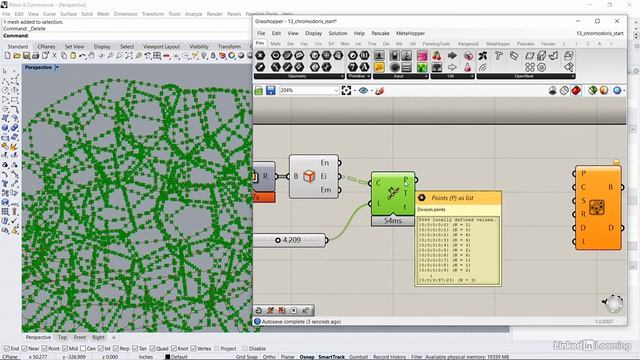The image size is (640, 360).
Task: Click the Default layer color swatch
Action: click(167, 357)
